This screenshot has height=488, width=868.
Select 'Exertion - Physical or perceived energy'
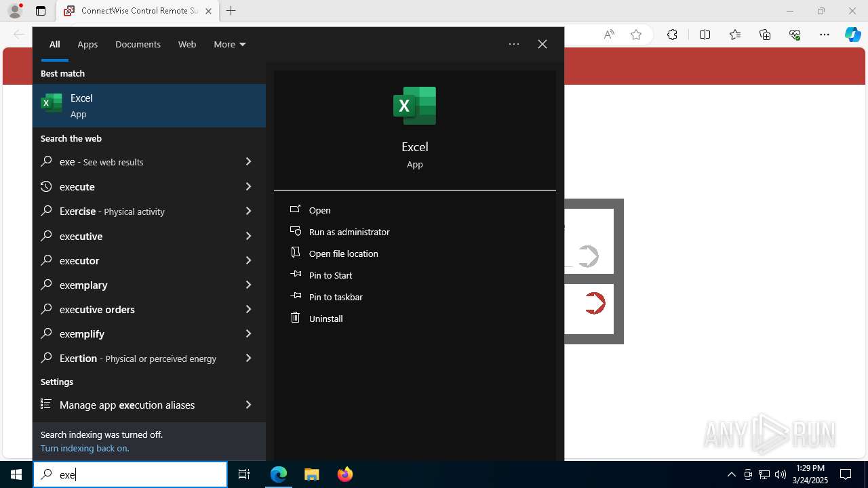pyautogui.click(x=137, y=358)
